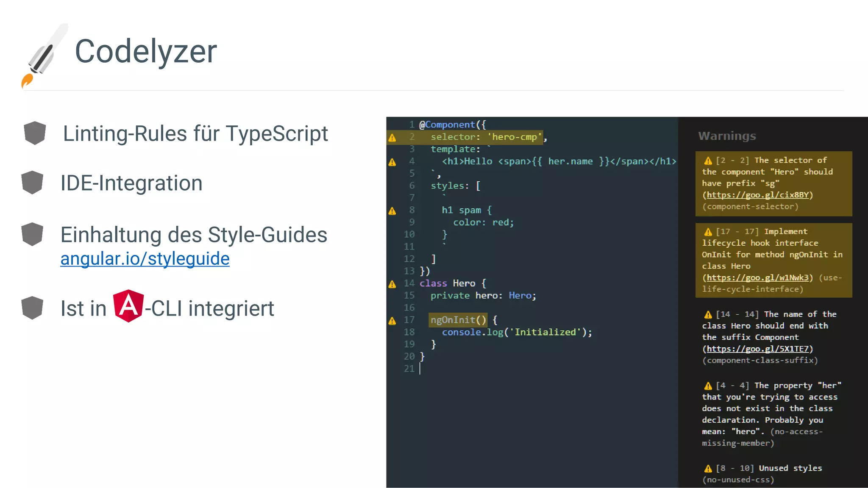
Task: Click the Codelyzer slide title
Action: click(146, 51)
